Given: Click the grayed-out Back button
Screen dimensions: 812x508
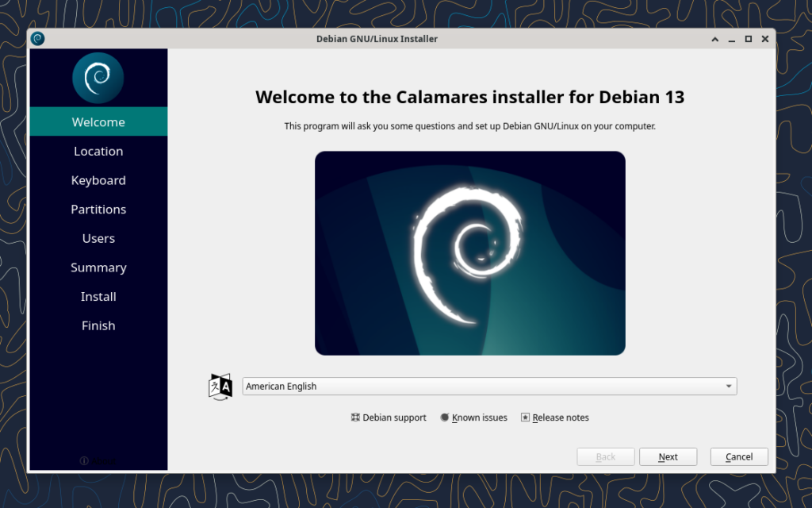Looking at the screenshot, I should coord(606,456).
